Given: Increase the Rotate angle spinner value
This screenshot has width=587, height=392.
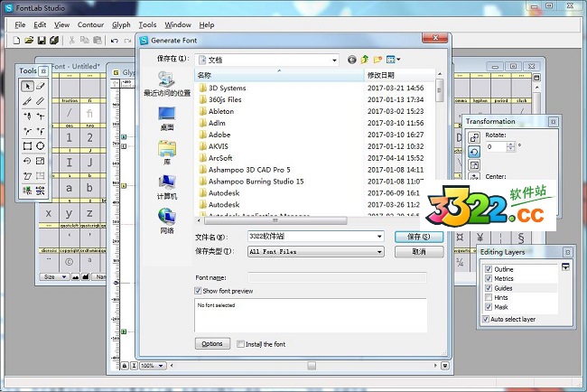Looking at the screenshot, I should tap(510, 145).
